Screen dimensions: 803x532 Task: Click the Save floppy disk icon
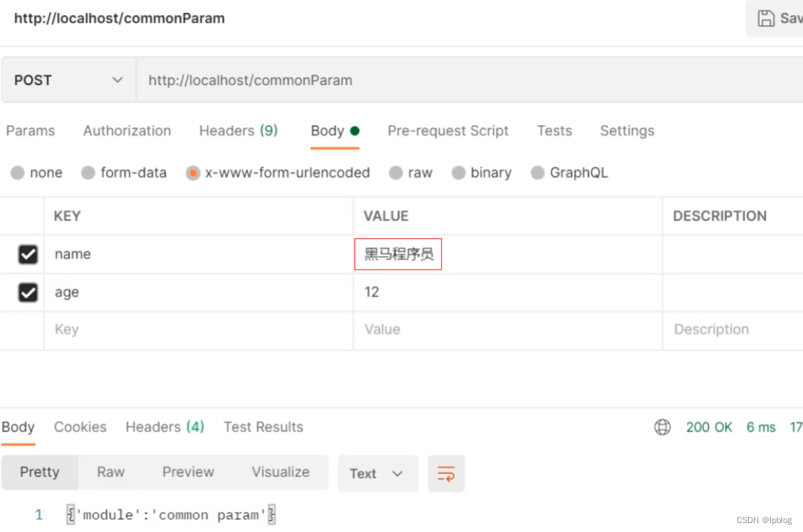(766, 19)
